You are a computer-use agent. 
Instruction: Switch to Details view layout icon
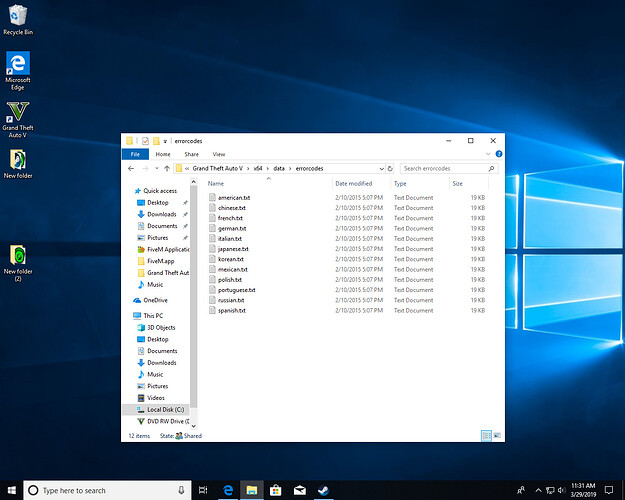[486, 435]
